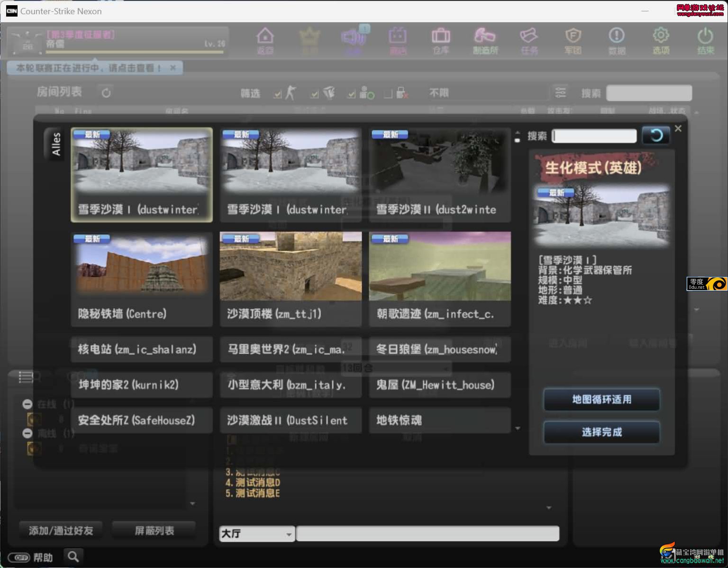728x568 pixels.
Task: Toggle the green circle room filter checkbox
Action: (351, 94)
